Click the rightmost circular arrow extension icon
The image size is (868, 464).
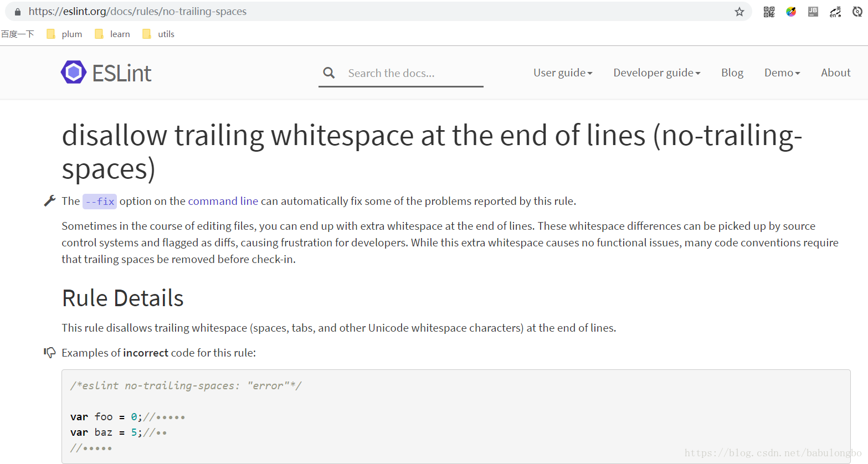(857, 12)
